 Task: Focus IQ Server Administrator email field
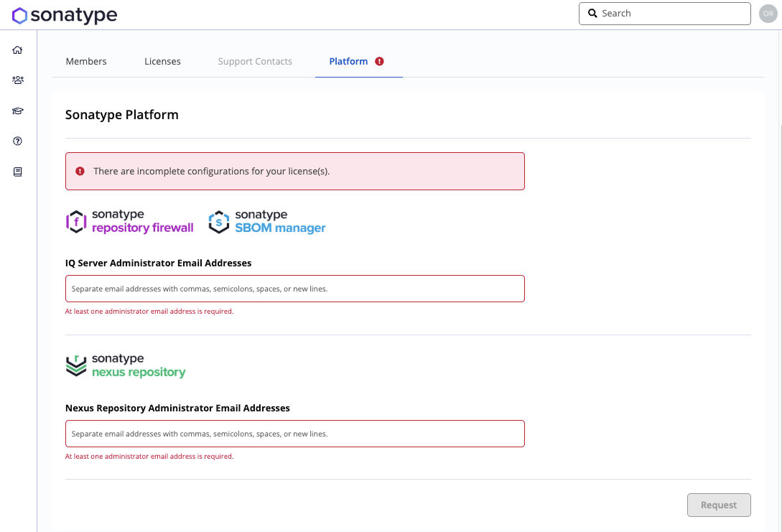click(x=294, y=289)
